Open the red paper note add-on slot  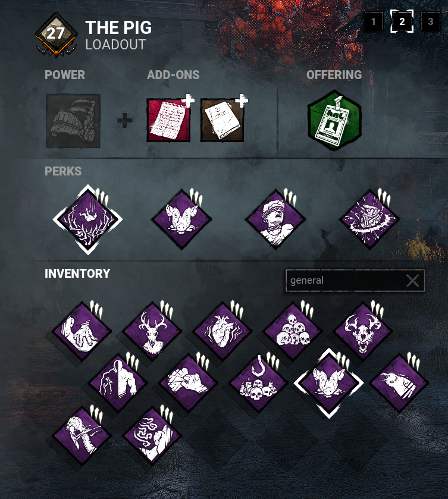tap(168, 120)
